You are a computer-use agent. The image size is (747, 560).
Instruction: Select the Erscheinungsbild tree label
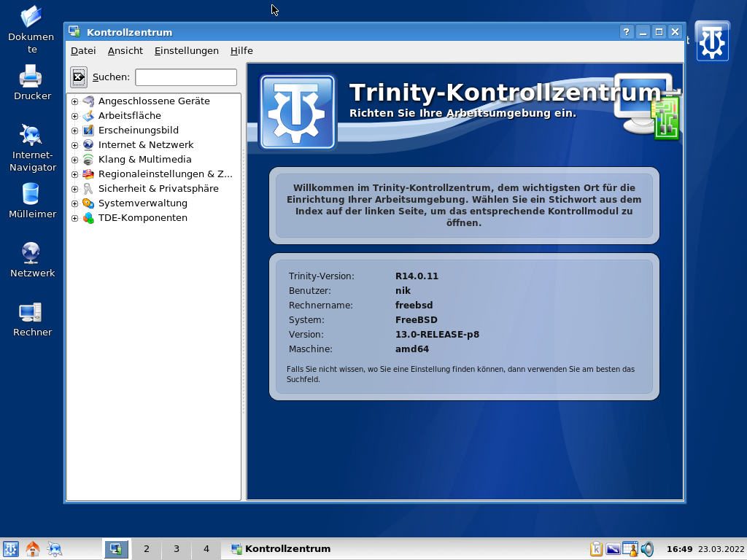[x=139, y=131]
